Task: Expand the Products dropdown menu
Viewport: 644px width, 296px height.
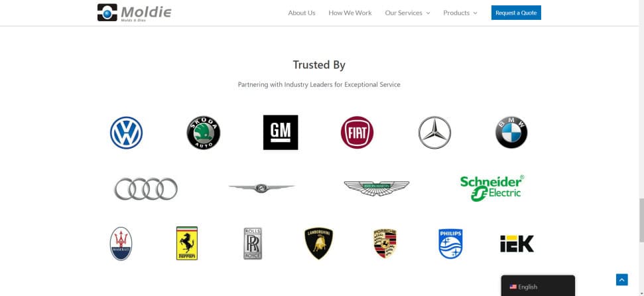Action: coord(460,13)
